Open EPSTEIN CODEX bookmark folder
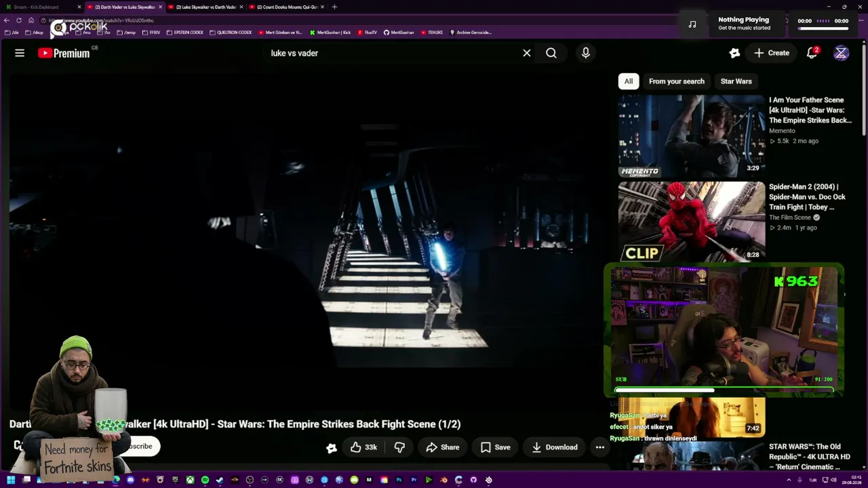Image resolution: width=868 pixels, height=488 pixels. 185,33
